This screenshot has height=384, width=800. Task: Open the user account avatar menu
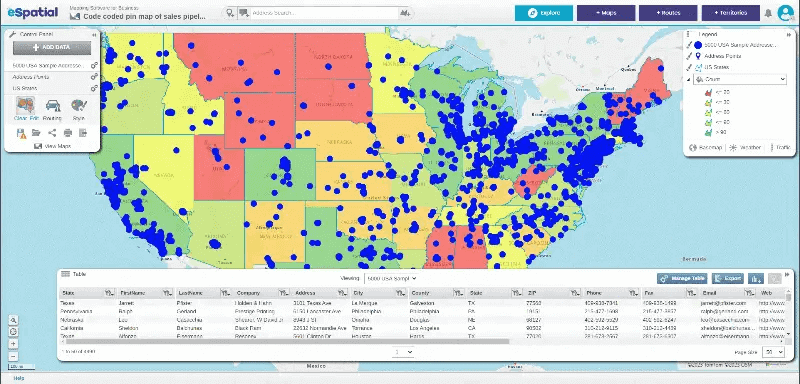click(x=786, y=13)
